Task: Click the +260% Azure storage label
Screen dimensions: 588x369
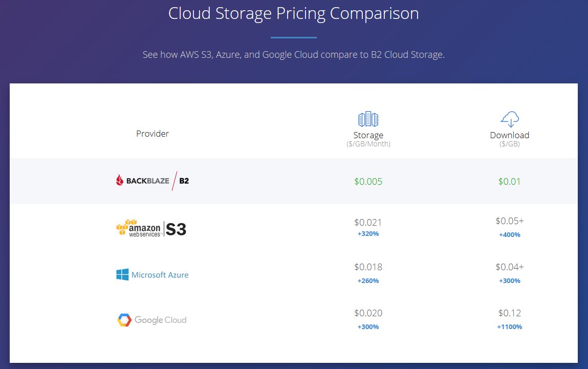Action: (x=368, y=281)
